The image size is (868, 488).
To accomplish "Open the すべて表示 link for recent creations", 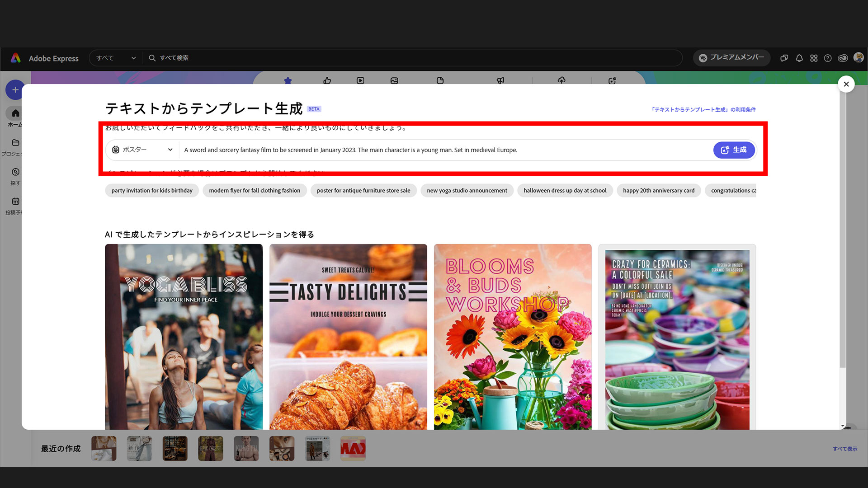I will [844, 449].
